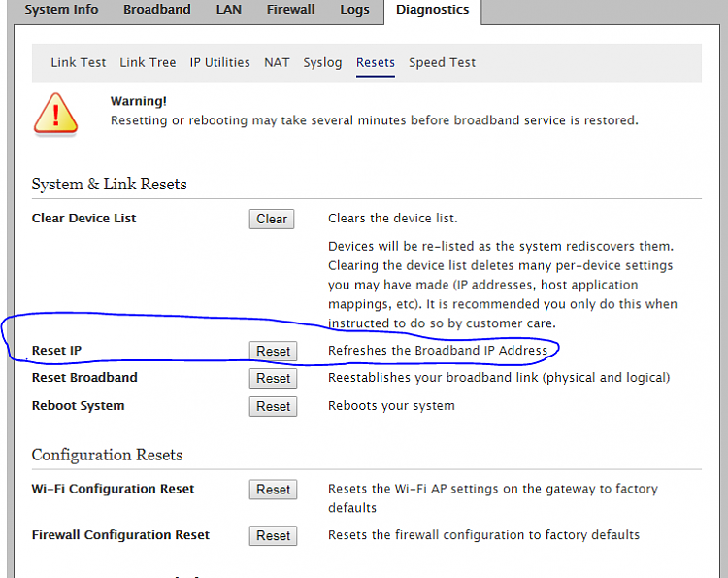The width and height of the screenshot is (728, 578).
Task: Click the 'Reset IP' label
Action: click(x=56, y=350)
